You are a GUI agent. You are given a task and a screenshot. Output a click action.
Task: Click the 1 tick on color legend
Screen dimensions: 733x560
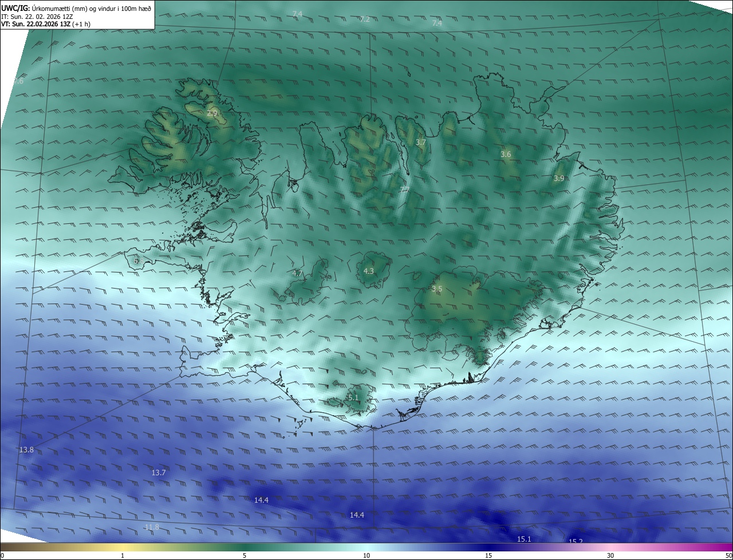(x=123, y=555)
